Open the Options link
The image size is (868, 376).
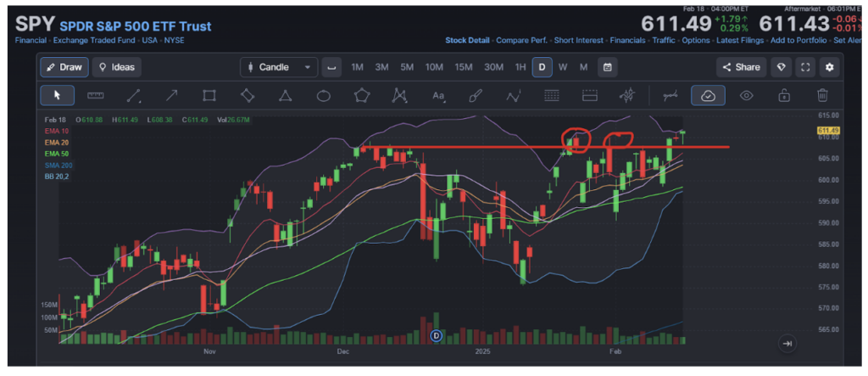[x=695, y=40]
